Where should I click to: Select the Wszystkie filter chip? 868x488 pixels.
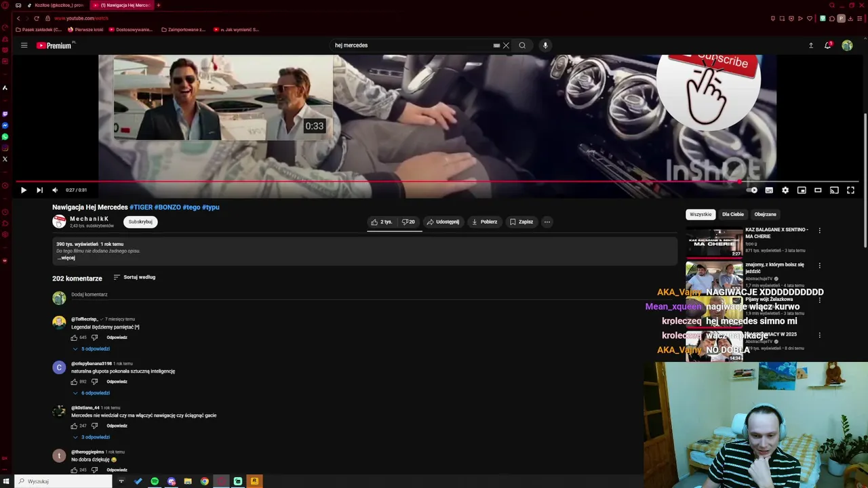(x=701, y=214)
